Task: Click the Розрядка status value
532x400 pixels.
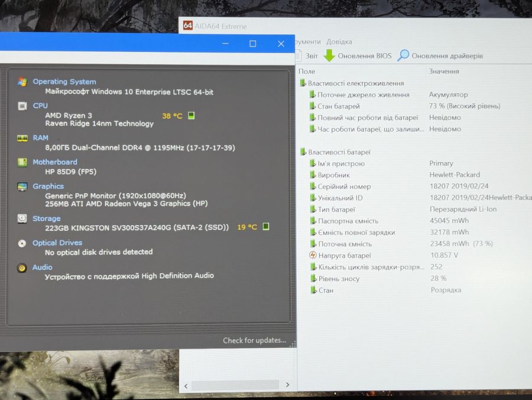Action: coord(446,290)
